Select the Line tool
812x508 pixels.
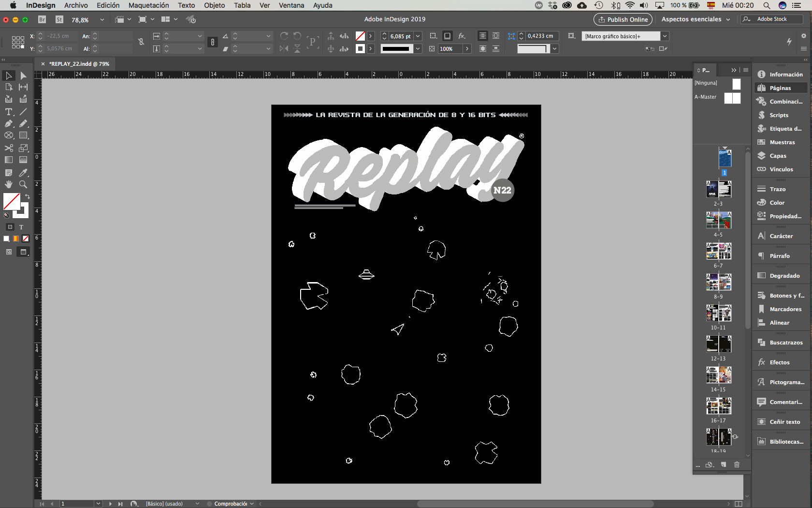tap(23, 112)
